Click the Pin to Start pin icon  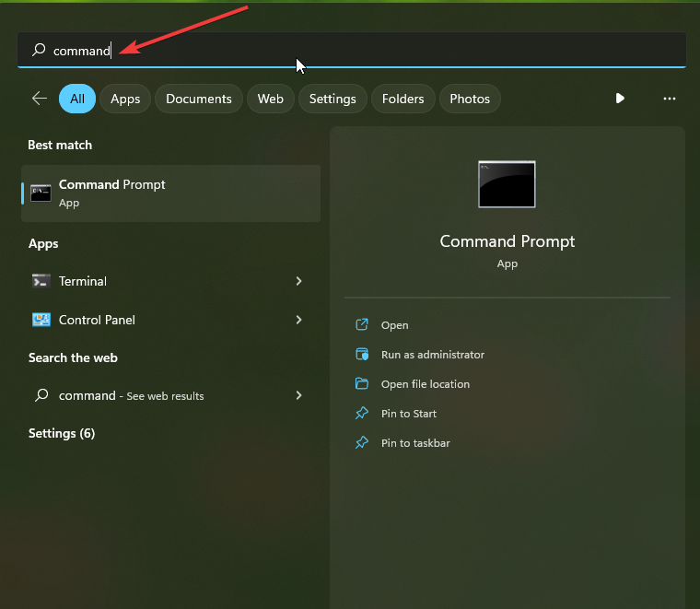(362, 413)
